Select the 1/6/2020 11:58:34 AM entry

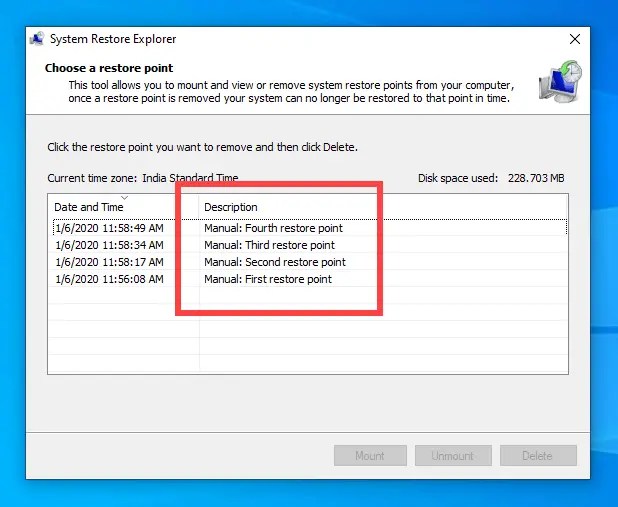109,245
